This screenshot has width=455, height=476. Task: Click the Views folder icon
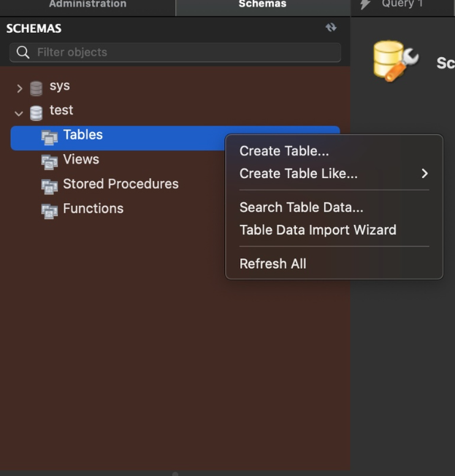tap(50, 161)
